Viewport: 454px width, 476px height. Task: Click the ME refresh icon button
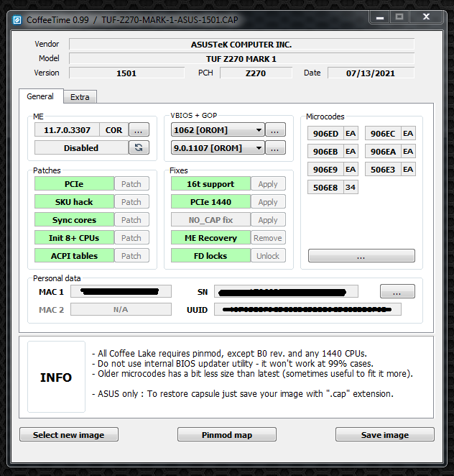tap(139, 147)
